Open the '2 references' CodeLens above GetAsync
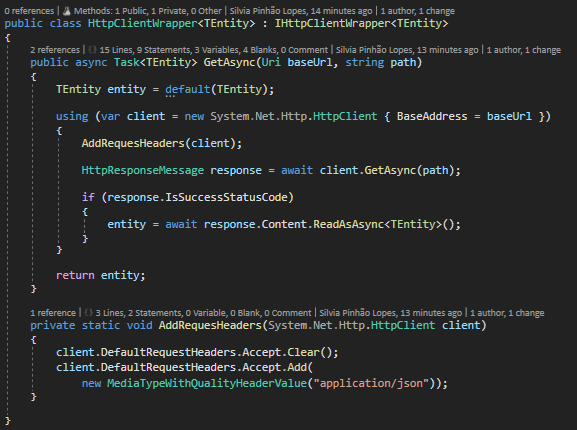Screen dimensions: 577x430 click(x=55, y=50)
